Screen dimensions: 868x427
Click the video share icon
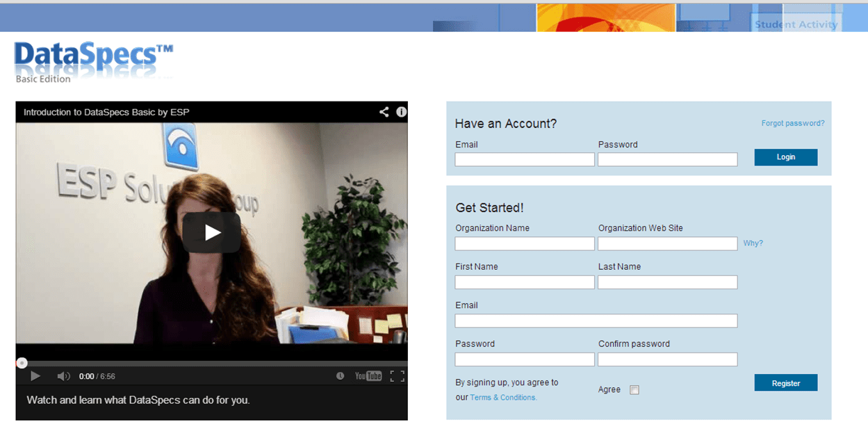(384, 112)
